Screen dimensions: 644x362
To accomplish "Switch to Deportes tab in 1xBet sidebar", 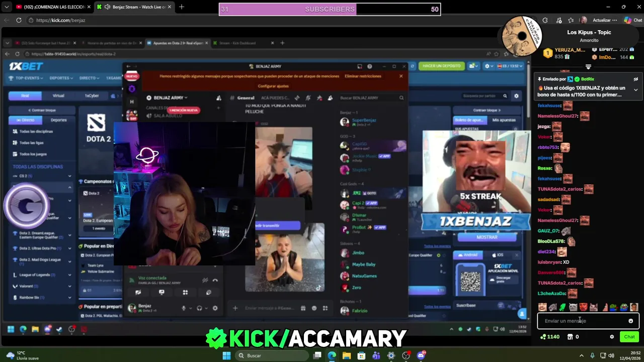I will [58, 120].
